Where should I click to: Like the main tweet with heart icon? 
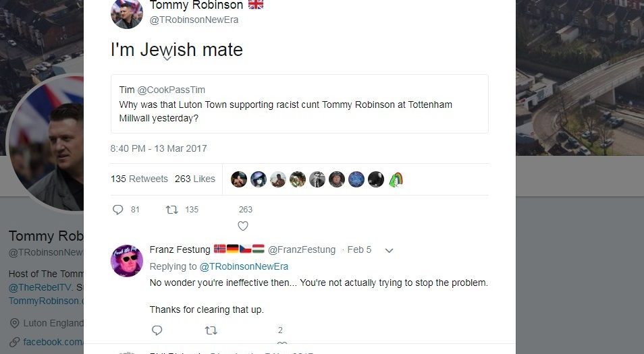click(x=243, y=226)
